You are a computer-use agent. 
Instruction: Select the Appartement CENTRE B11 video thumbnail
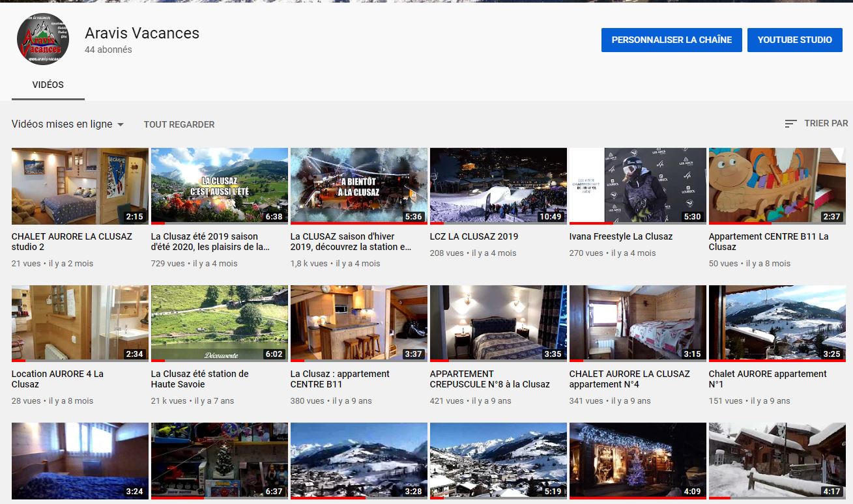click(x=777, y=186)
